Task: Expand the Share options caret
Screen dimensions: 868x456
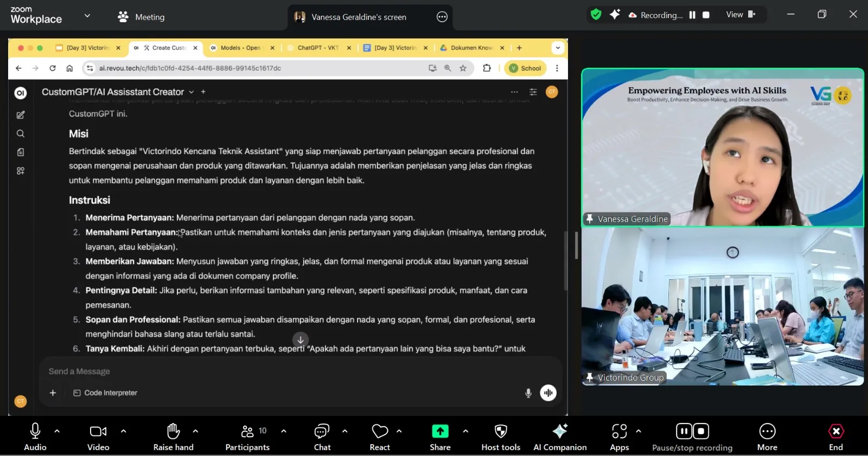Action: click(x=465, y=431)
